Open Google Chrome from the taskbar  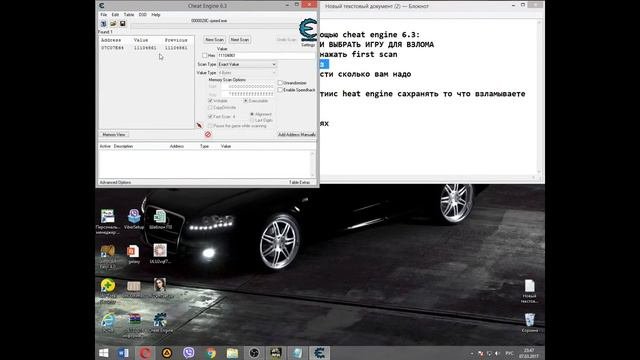[211, 353]
